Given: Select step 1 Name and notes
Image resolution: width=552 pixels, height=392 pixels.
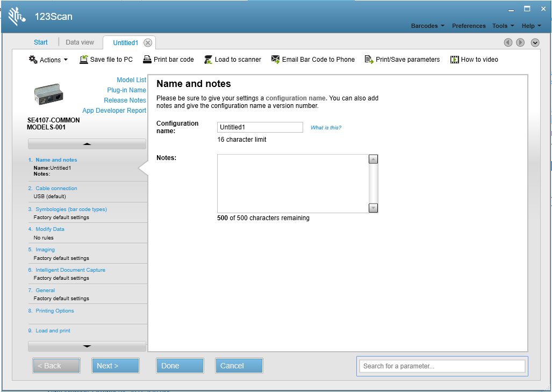Looking at the screenshot, I should point(56,159).
